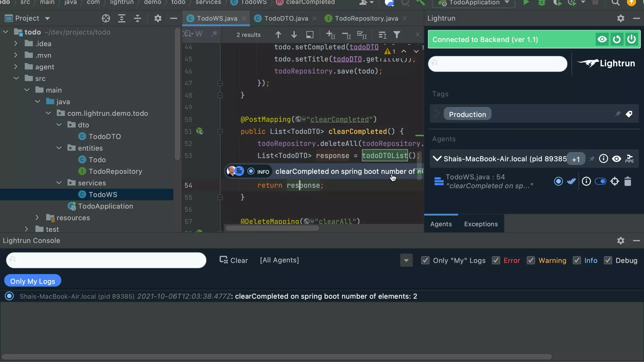Click the console horizontal scrollbar
Screen dimensions: 644x362
277,357
